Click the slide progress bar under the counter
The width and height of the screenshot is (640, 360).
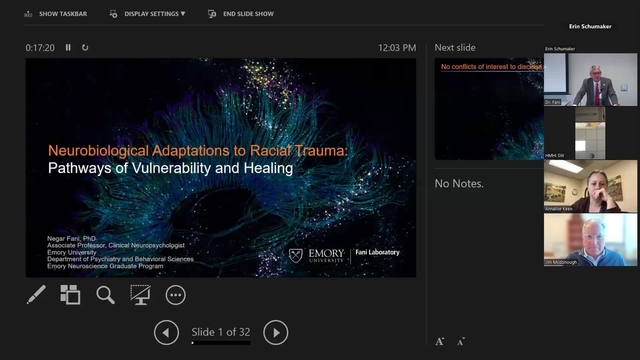(221, 343)
